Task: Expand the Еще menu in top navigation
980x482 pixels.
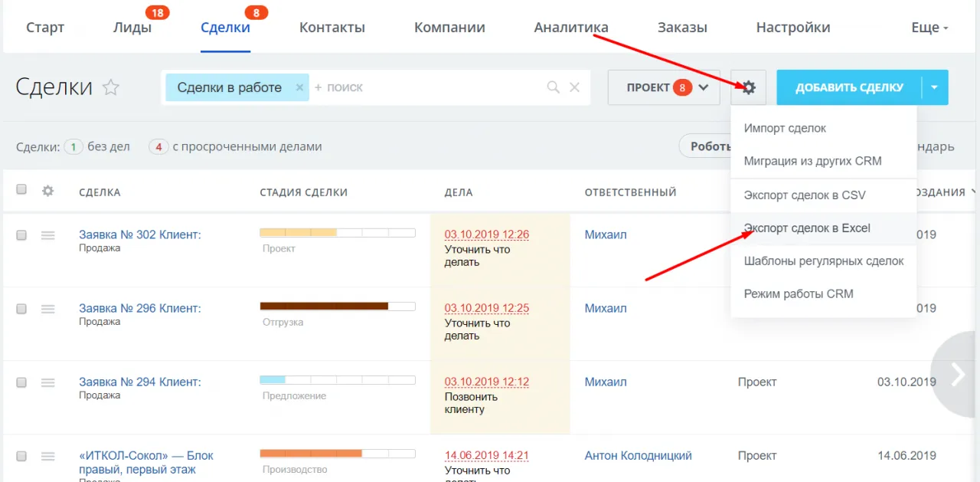Action: point(929,28)
